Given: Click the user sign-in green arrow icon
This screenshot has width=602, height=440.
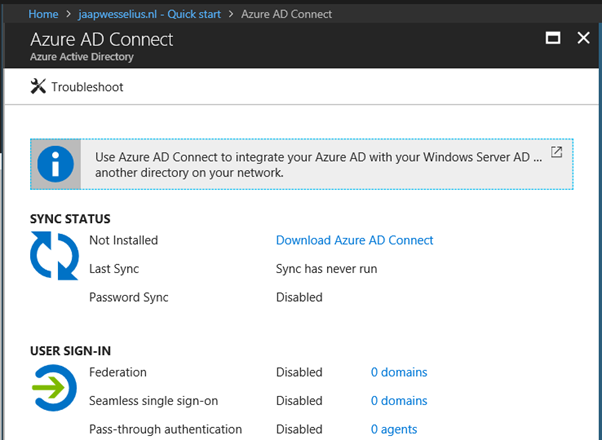Looking at the screenshot, I should click(x=53, y=388).
